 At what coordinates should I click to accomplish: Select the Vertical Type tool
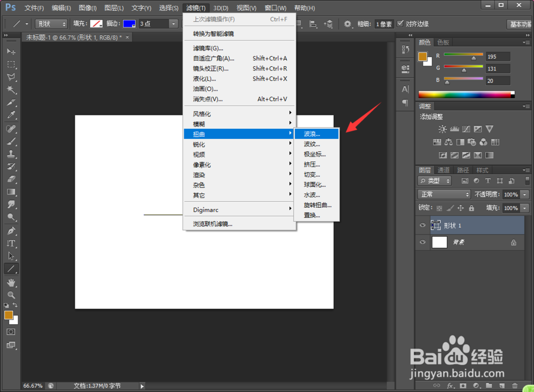(x=11, y=244)
